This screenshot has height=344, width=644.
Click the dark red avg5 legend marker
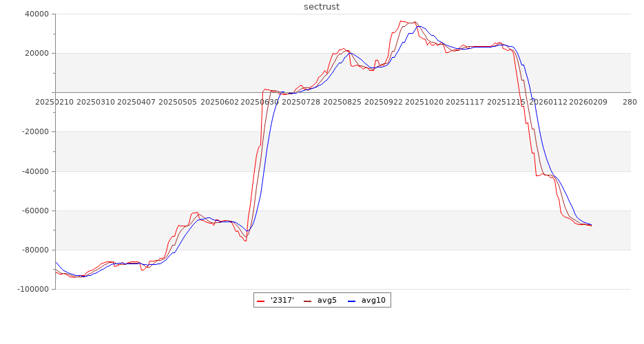307,301
